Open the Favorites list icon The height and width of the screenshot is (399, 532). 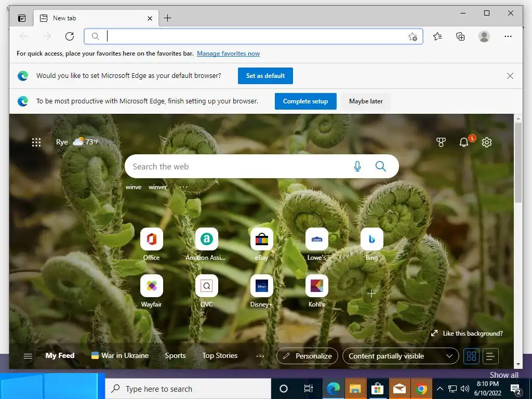coord(437,36)
